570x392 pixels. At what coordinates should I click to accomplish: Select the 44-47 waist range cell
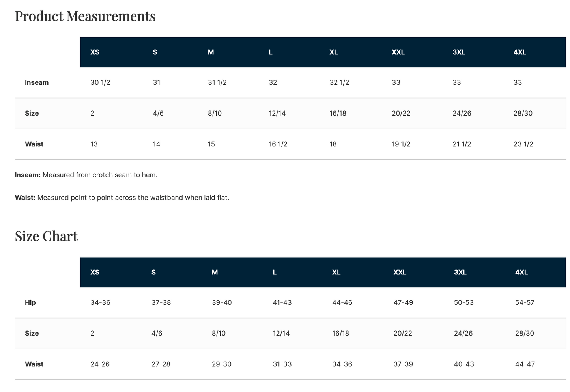525,364
